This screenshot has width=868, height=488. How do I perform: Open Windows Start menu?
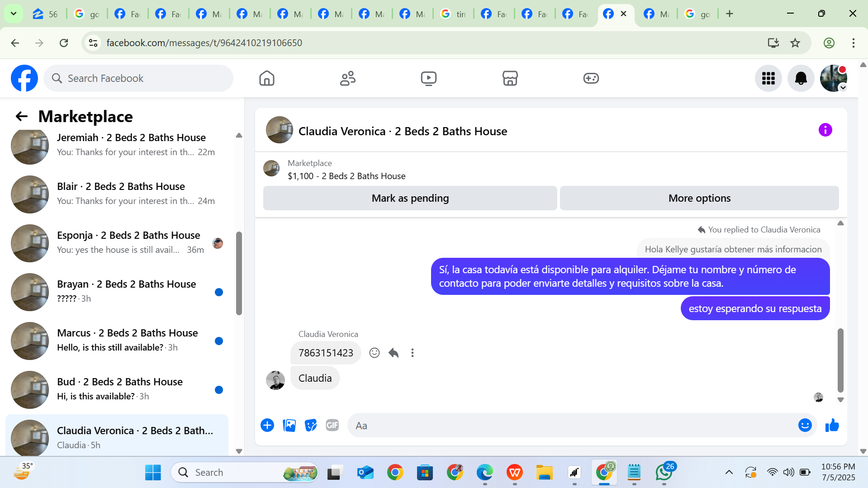pyautogui.click(x=153, y=473)
